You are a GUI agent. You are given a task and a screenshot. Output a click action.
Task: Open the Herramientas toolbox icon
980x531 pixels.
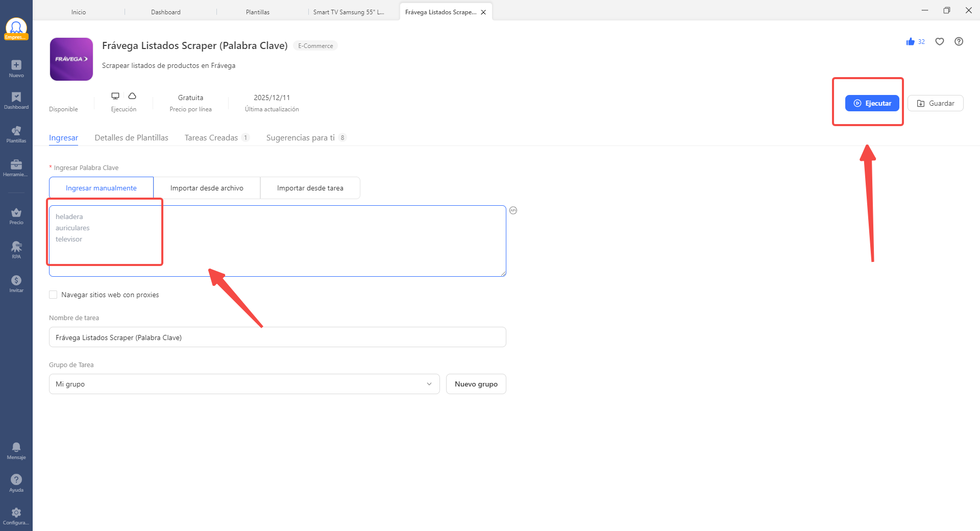coord(16,167)
